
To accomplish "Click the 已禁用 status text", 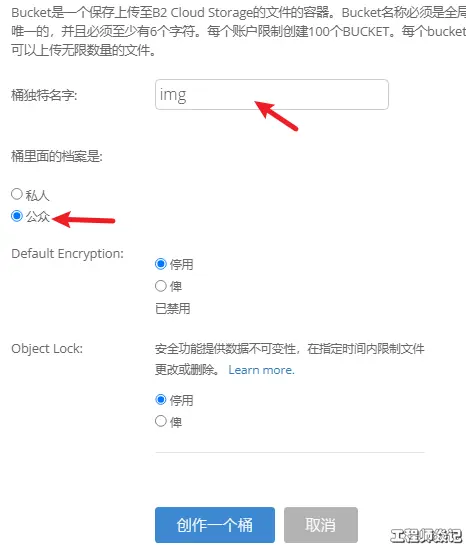I will coord(173,309).
